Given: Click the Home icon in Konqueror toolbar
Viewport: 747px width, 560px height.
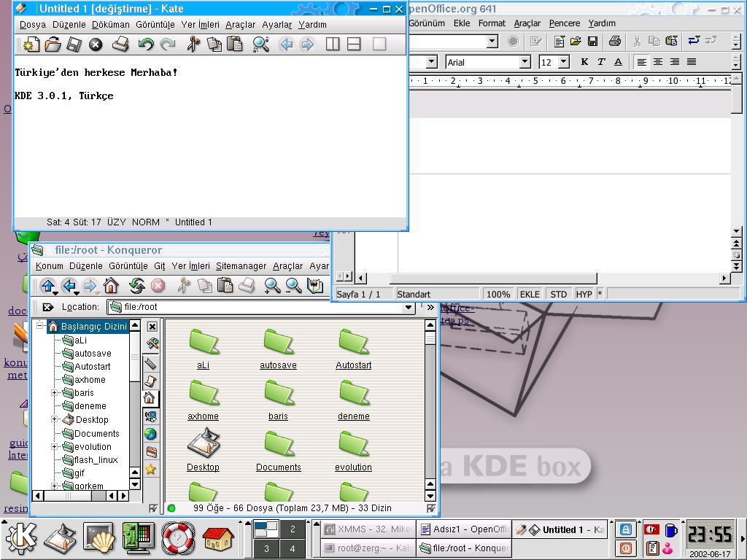Looking at the screenshot, I should point(111,286).
